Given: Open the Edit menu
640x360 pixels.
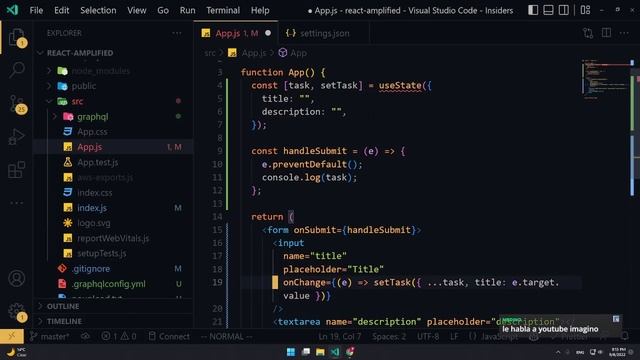Looking at the screenshot, I should pos(61,10).
